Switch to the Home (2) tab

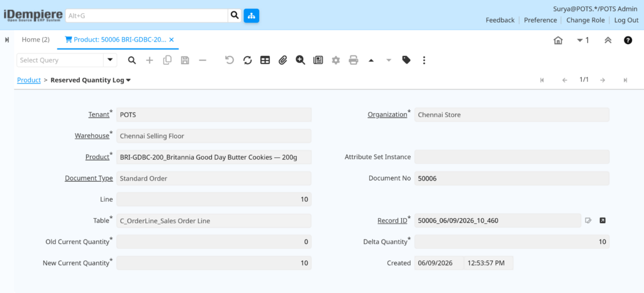tap(36, 40)
